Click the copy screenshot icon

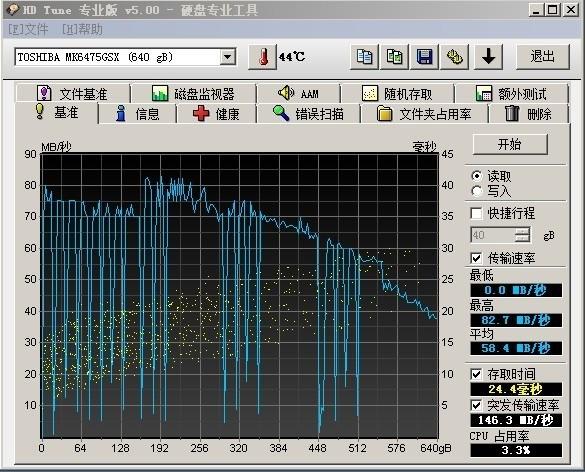pyautogui.click(x=394, y=57)
